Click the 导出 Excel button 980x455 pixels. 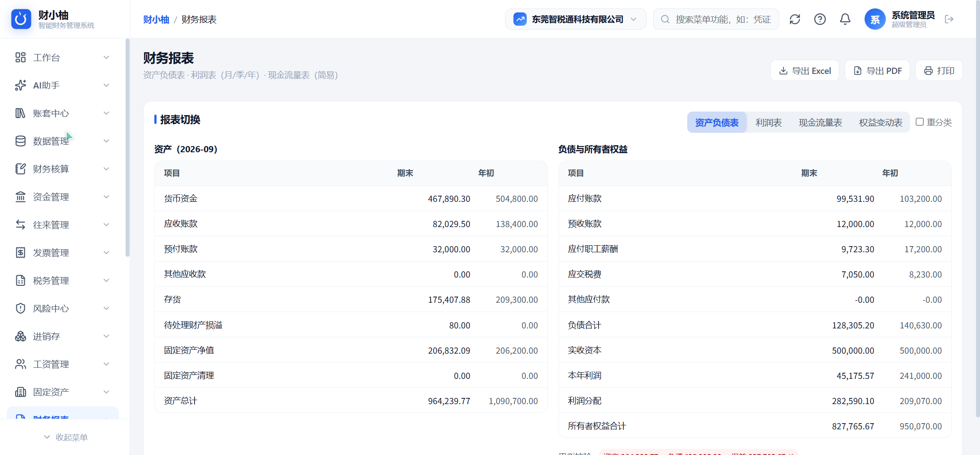(x=805, y=71)
